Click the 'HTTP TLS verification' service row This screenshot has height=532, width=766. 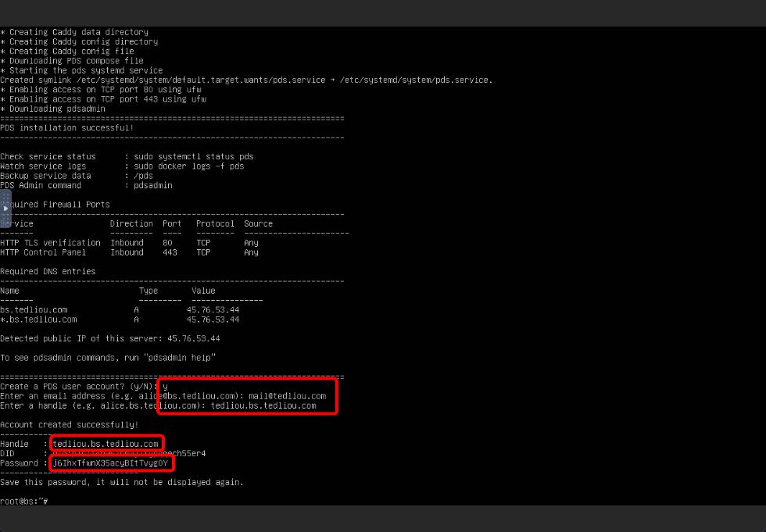tap(50, 243)
